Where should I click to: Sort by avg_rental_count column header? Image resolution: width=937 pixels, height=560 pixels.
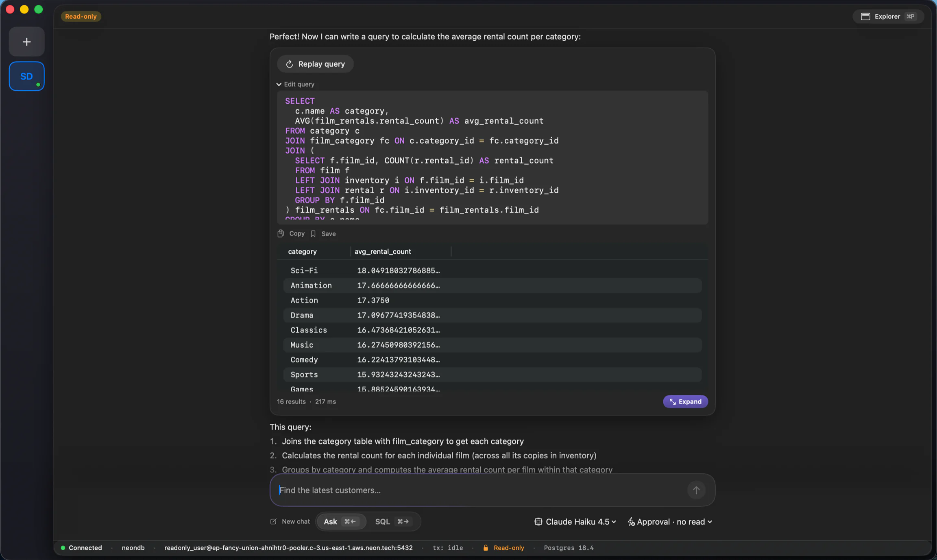pos(383,251)
